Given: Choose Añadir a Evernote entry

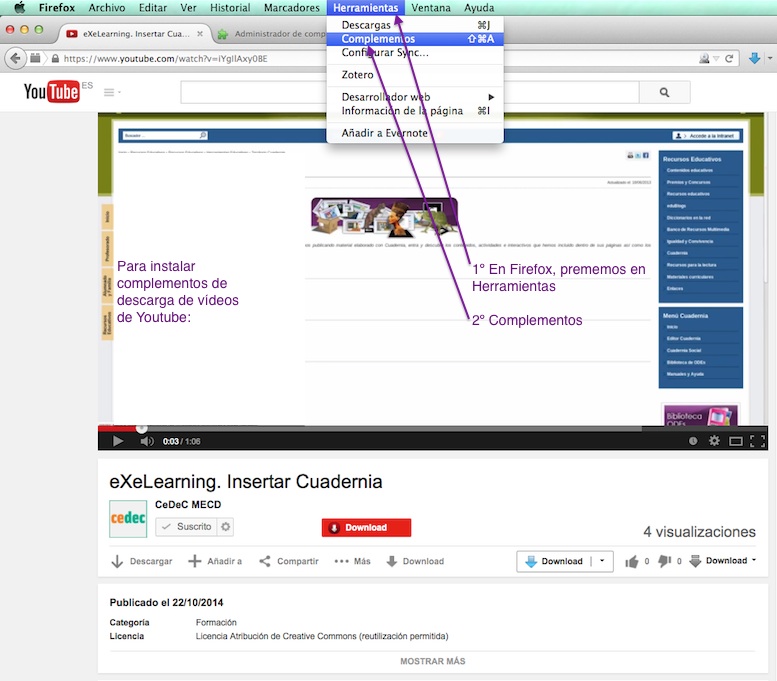Looking at the screenshot, I should pos(415,133).
